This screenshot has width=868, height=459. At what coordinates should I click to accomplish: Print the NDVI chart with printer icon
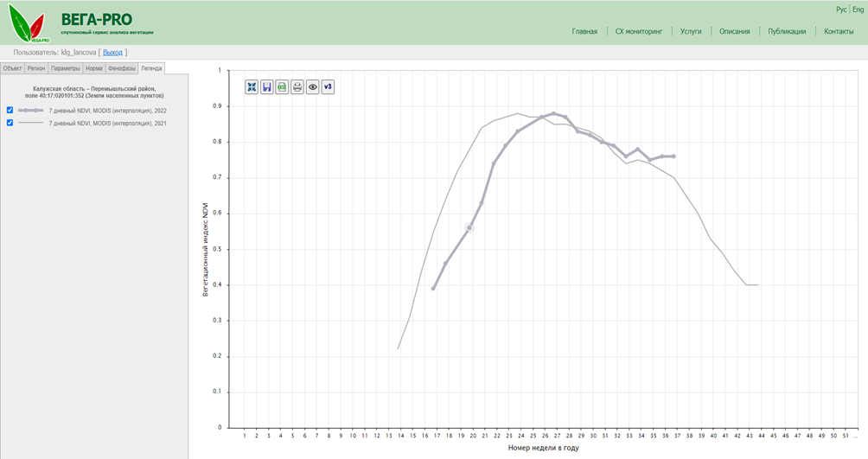[297, 87]
